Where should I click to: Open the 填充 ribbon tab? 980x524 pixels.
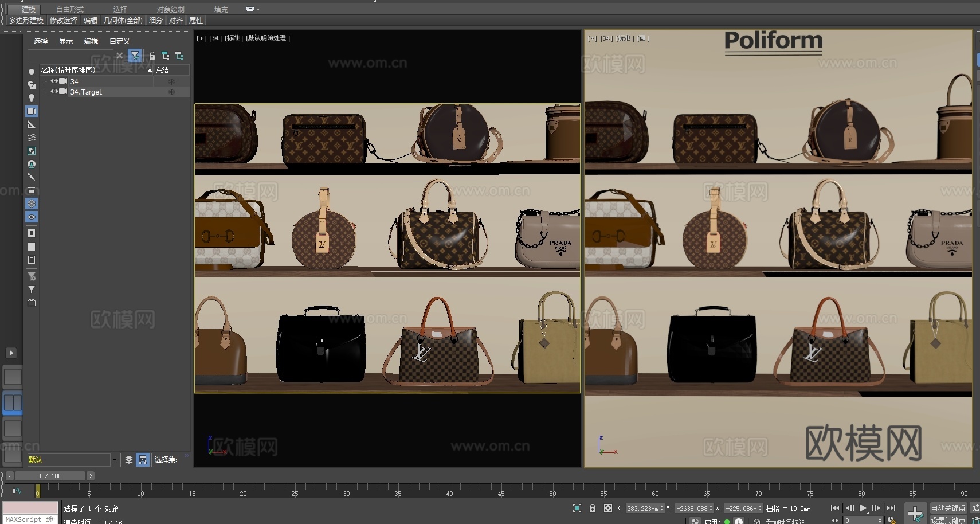pos(221,9)
